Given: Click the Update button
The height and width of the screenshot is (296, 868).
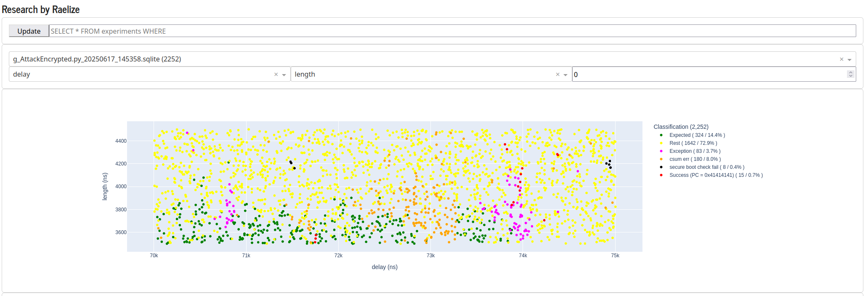Looking at the screenshot, I should coord(29,31).
